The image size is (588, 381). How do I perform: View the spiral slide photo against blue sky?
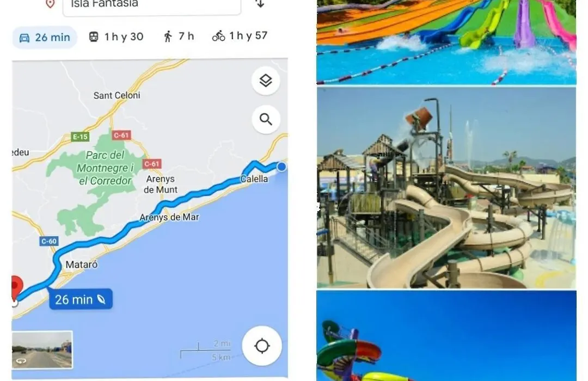(446, 336)
